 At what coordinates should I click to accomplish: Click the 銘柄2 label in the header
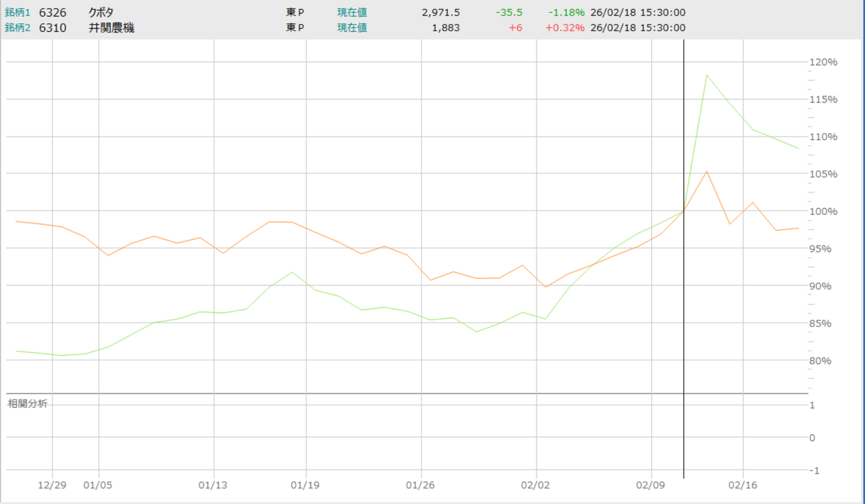(x=18, y=28)
